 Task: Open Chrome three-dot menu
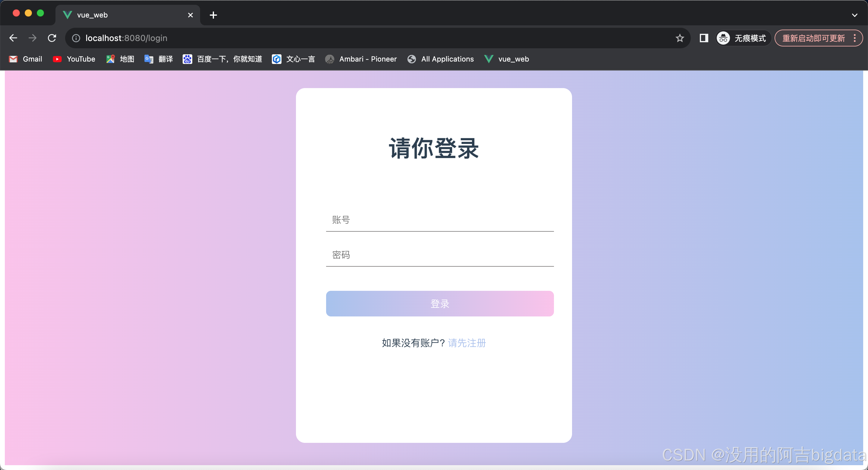[x=854, y=38]
